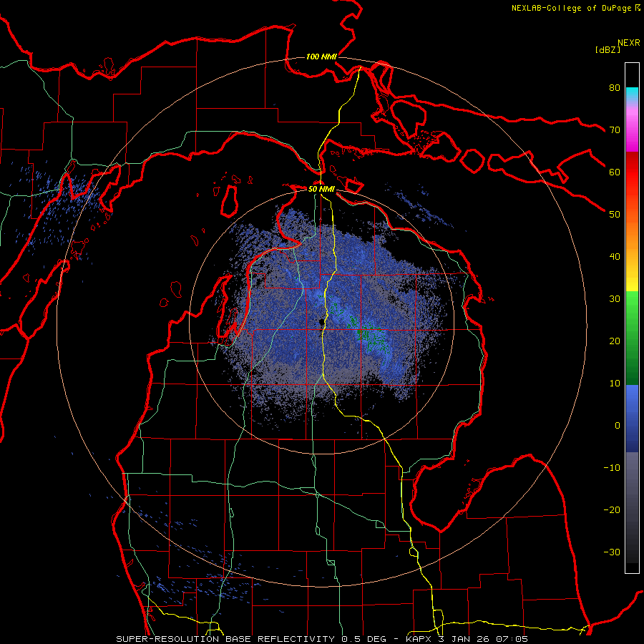This screenshot has height=644, width=644.
Task: Click the -30 value on the dBZ scale
Action: [612, 552]
